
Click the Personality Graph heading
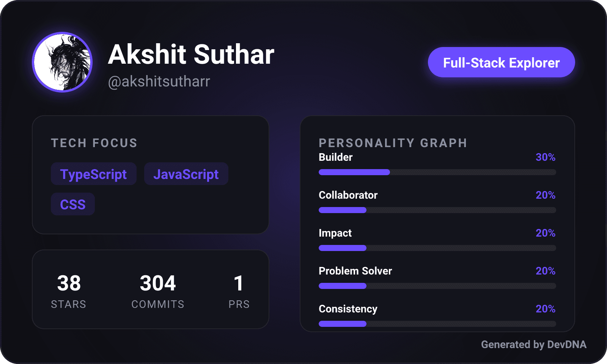393,143
